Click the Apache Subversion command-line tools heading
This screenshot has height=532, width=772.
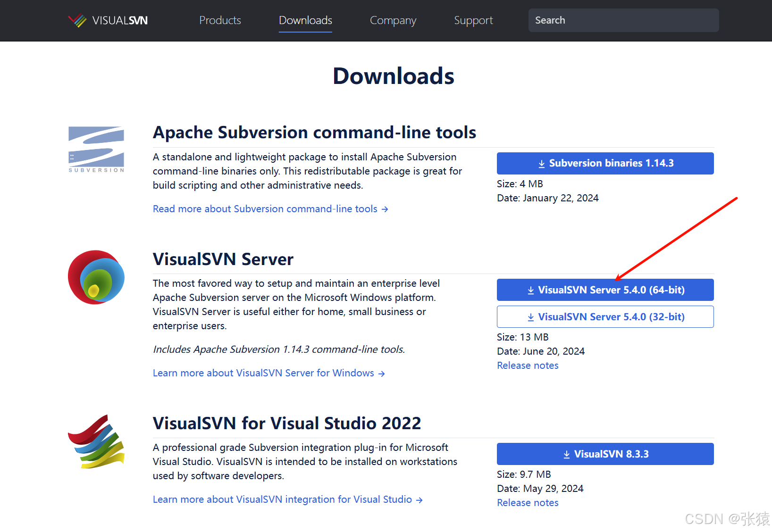[314, 133]
